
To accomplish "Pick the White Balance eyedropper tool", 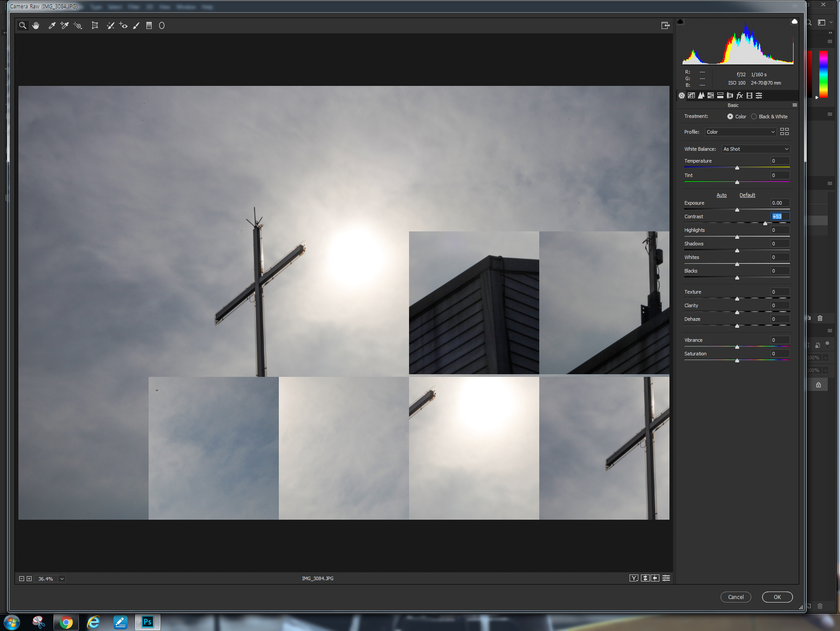I will point(52,25).
